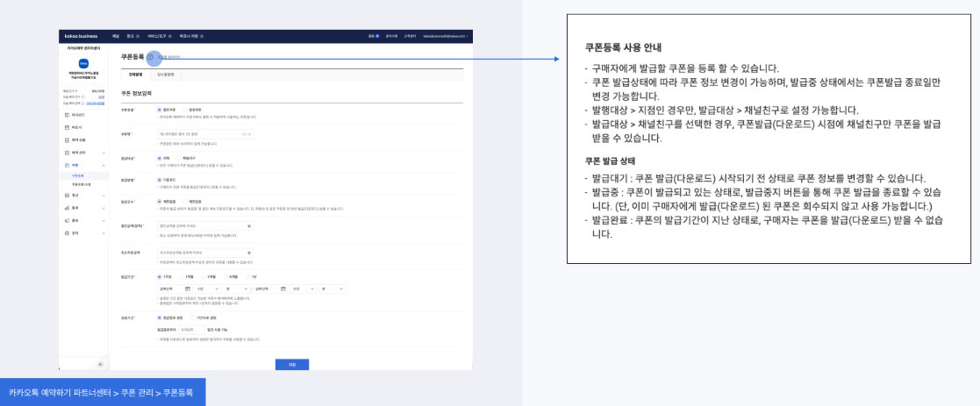Open the 고객센터 link in top bar

[x=409, y=36]
